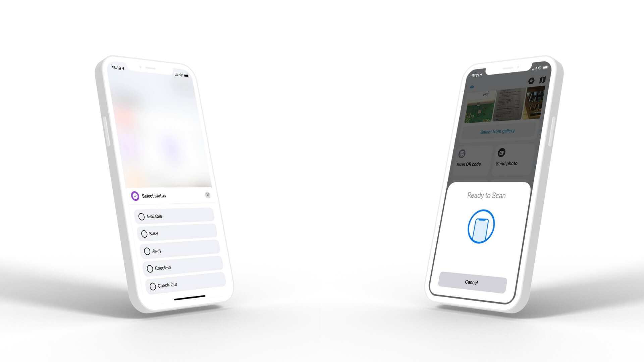Select the Scan QR code icon
Screen dimensions: 644x362
(x=464, y=153)
